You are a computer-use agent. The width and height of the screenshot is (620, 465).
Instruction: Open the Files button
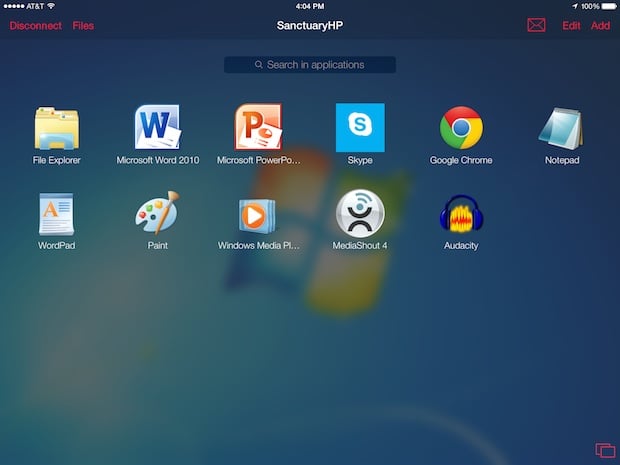[83, 26]
